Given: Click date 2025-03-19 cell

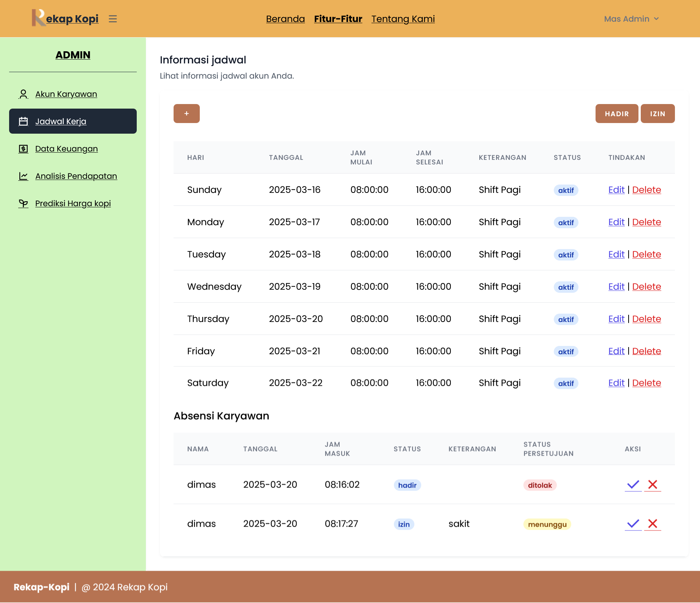Looking at the screenshot, I should [295, 286].
